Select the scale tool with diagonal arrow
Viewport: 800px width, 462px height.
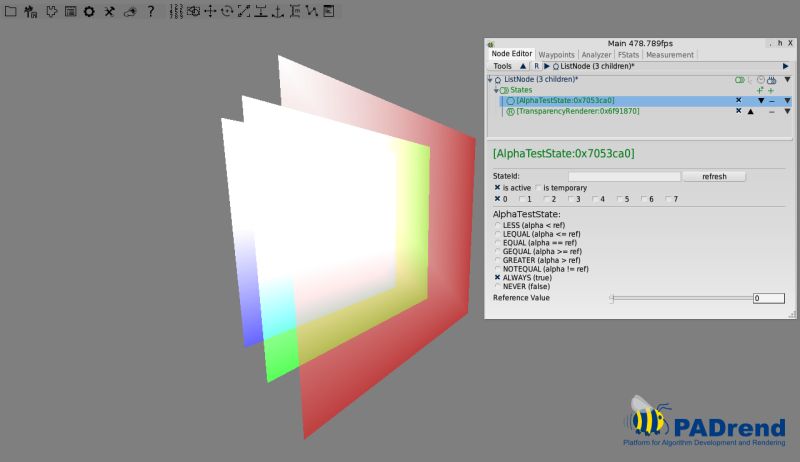click(x=244, y=11)
